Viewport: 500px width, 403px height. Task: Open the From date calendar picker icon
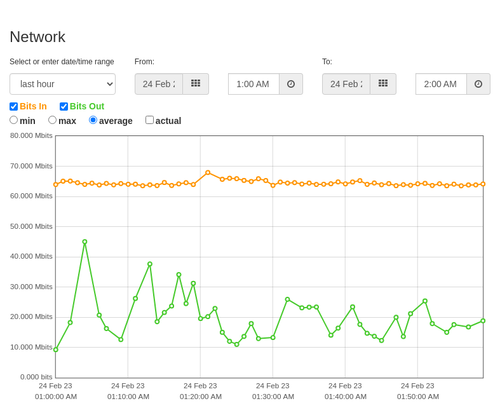(x=196, y=84)
